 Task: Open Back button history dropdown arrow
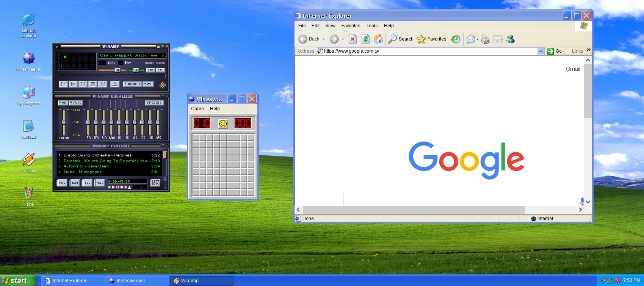323,39
